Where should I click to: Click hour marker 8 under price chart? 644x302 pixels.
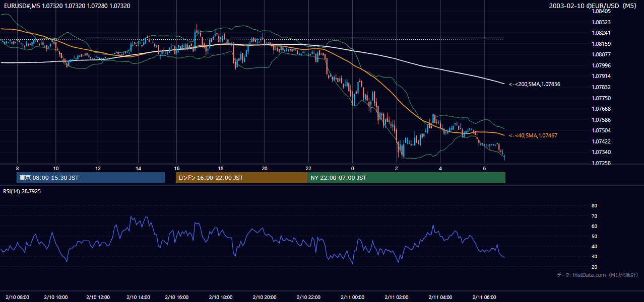click(x=17, y=168)
